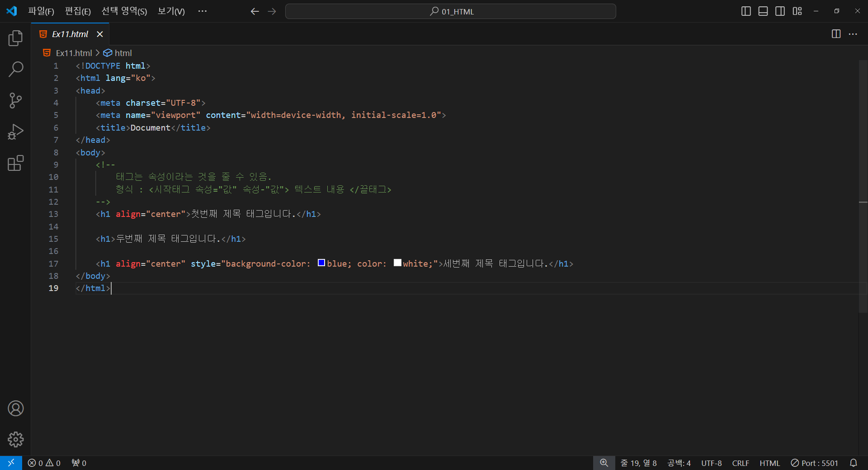
Task: Click the zoom magnifier status bar icon
Action: [x=604, y=463]
